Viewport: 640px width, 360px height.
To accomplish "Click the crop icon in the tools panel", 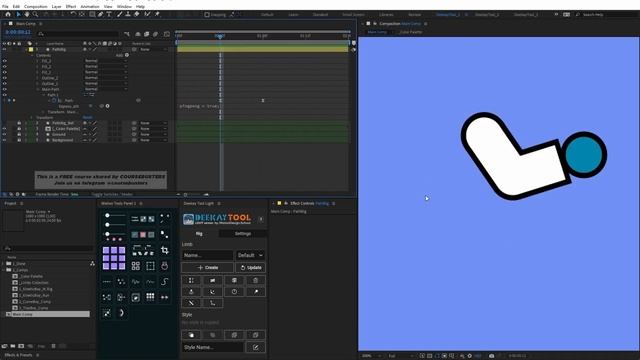I will (x=164, y=250).
